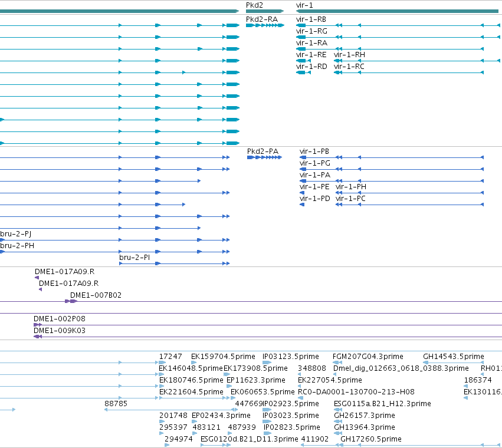Click the EK146048.5prime label
The image size is (502, 448).
[x=191, y=368]
